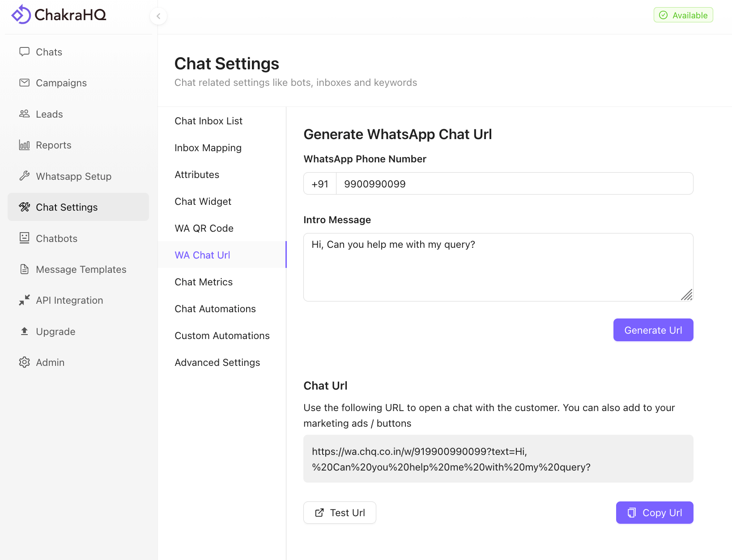Open Whatsapp Setup with the wrench icon

(25, 176)
